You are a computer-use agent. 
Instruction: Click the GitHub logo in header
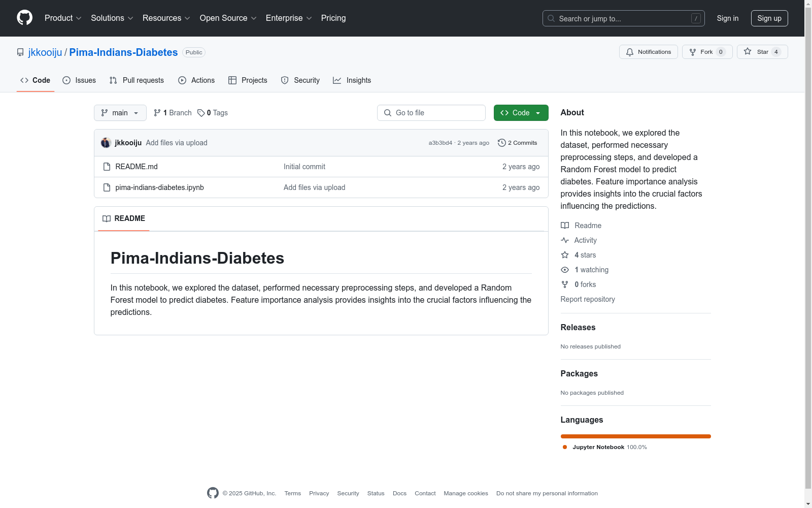24,18
